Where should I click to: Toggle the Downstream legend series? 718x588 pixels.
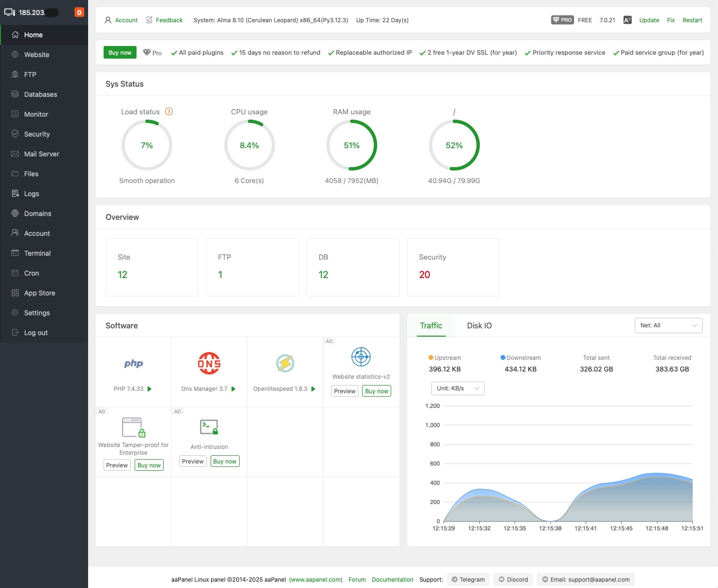point(520,358)
